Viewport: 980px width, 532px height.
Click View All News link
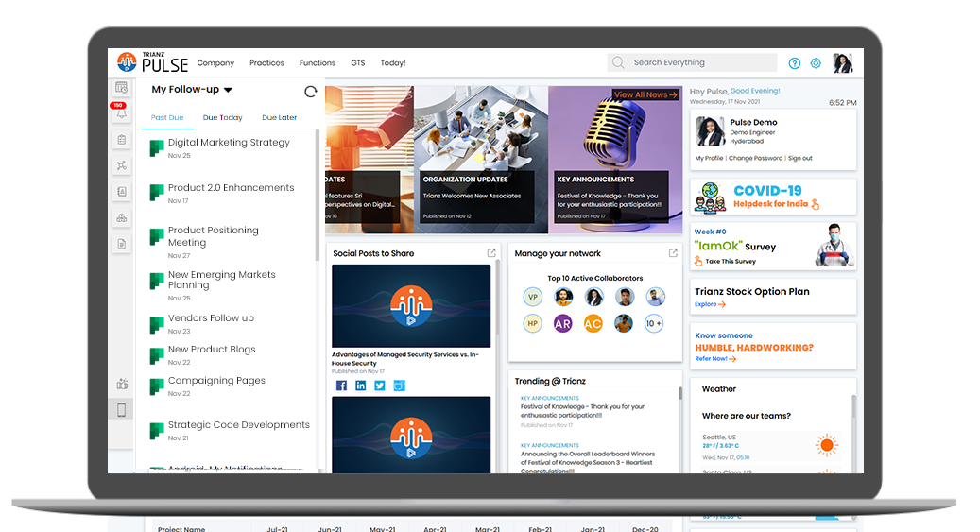tap(645, 95)
